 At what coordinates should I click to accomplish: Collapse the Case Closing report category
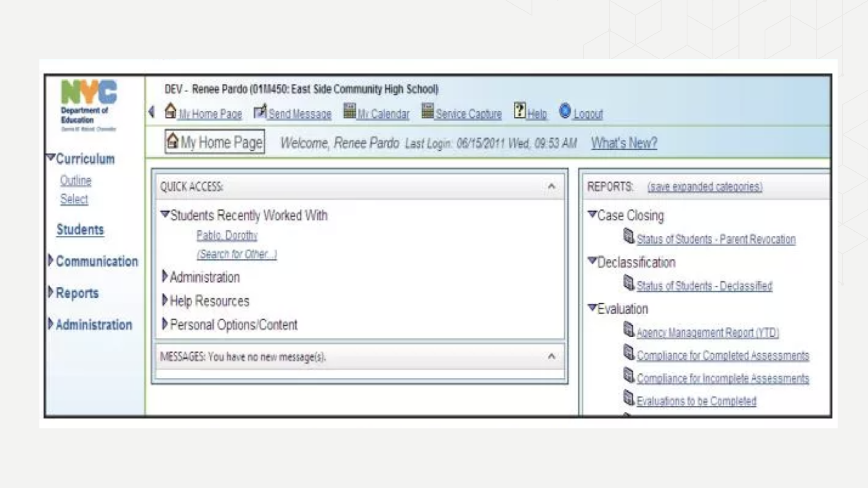click(x=592, y=214)
